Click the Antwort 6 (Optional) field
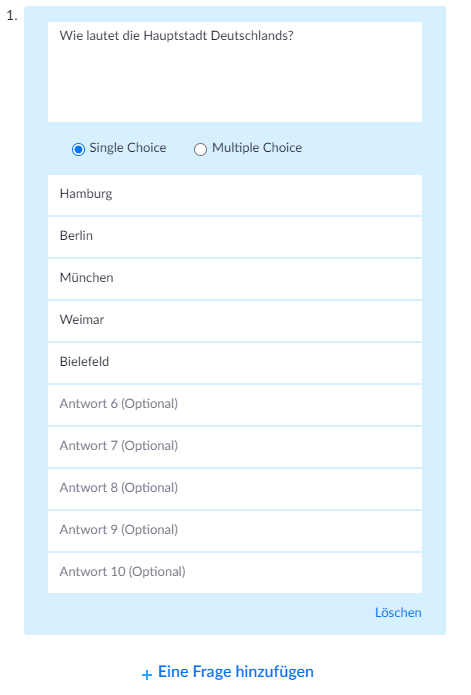This screenshot has width=471, height=695. 235,405
